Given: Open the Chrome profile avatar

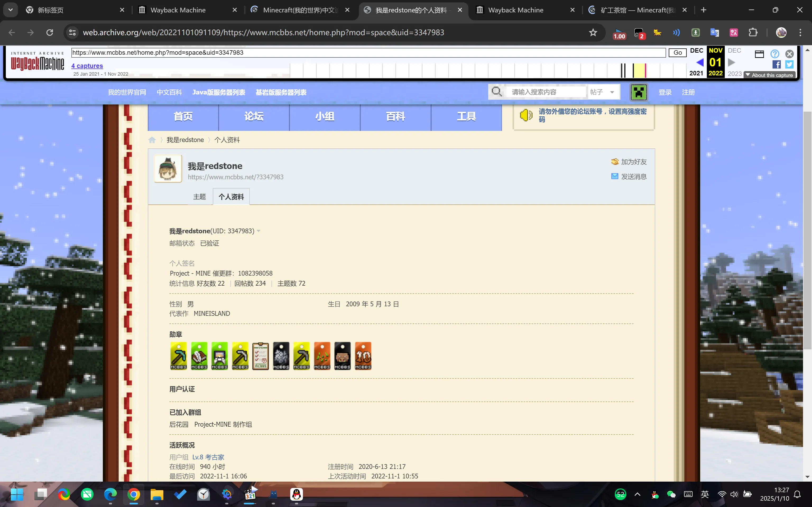Looking at the screenshot, I should [781, 33].
